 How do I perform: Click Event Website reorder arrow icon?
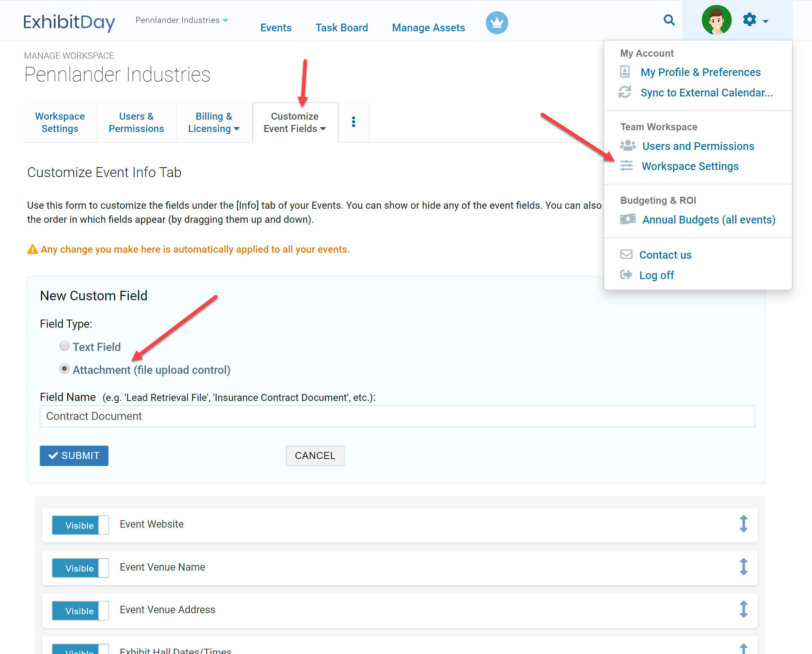[x=743, y=524]
